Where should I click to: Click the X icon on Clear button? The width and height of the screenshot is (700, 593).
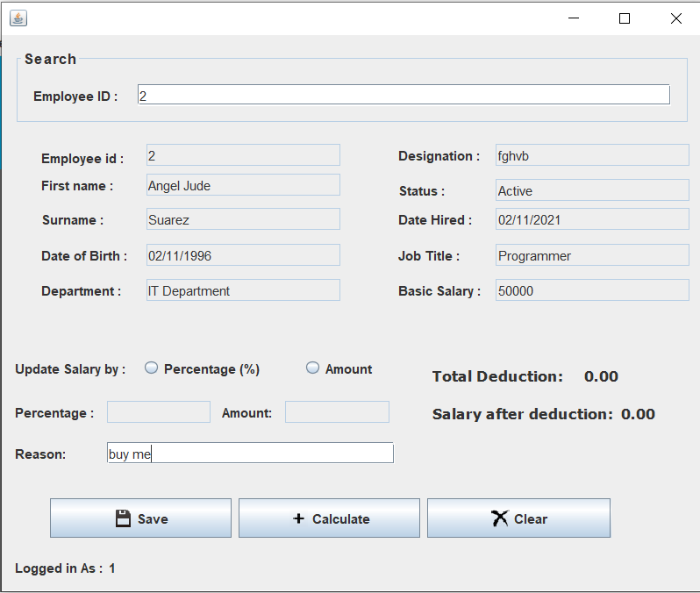500,518
